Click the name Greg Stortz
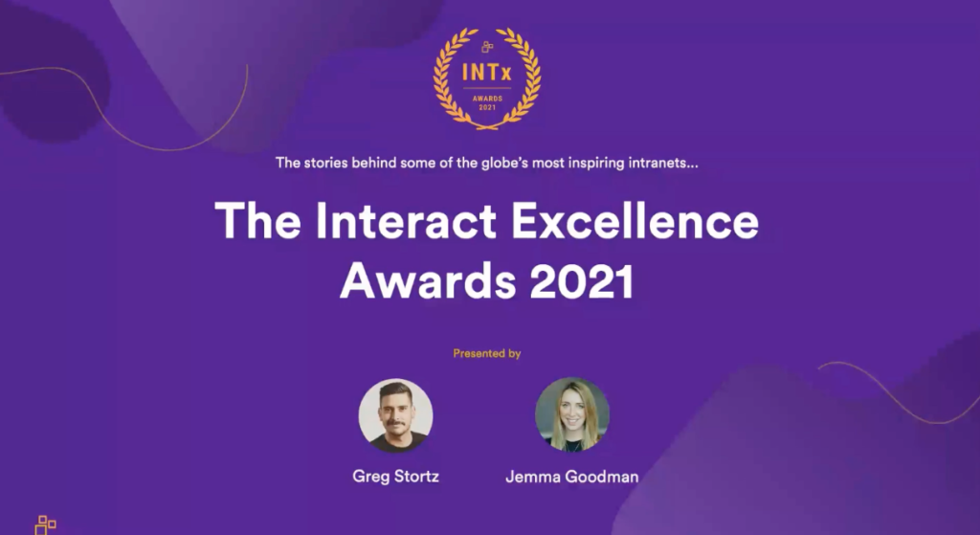The height and width of the screenshot is (535, 980). coord(395,476)
